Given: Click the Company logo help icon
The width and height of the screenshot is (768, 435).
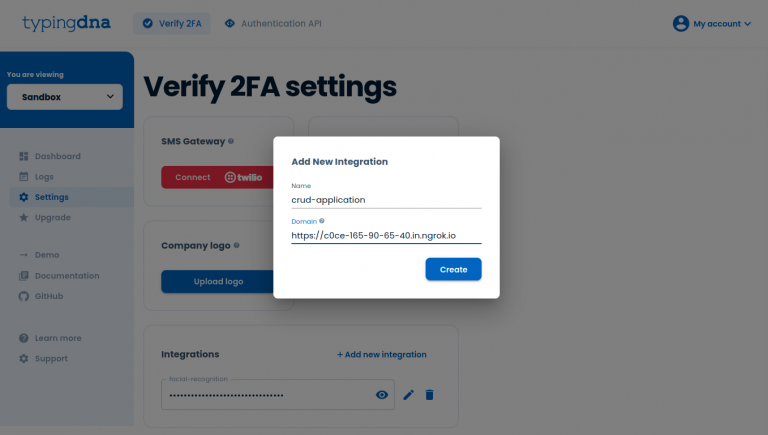Looking at the screenshot, I should tap(237, 245).
